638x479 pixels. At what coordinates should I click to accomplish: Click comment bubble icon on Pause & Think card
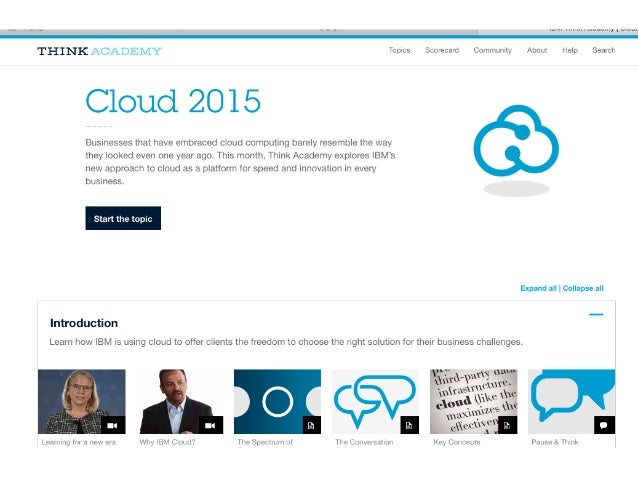pyautogui.click(x=605, y=425)
